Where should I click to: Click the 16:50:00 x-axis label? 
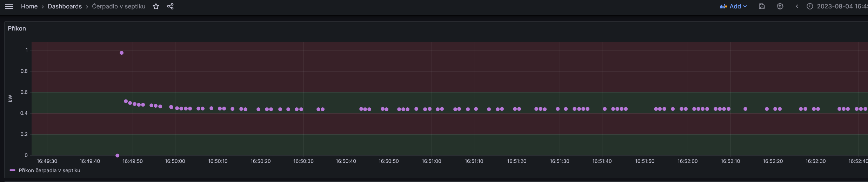tap(175, 161)
